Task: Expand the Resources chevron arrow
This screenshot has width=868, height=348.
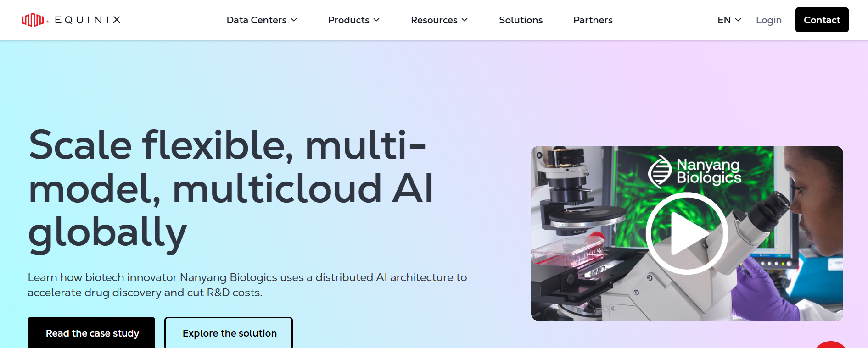Action: (465, 20)
